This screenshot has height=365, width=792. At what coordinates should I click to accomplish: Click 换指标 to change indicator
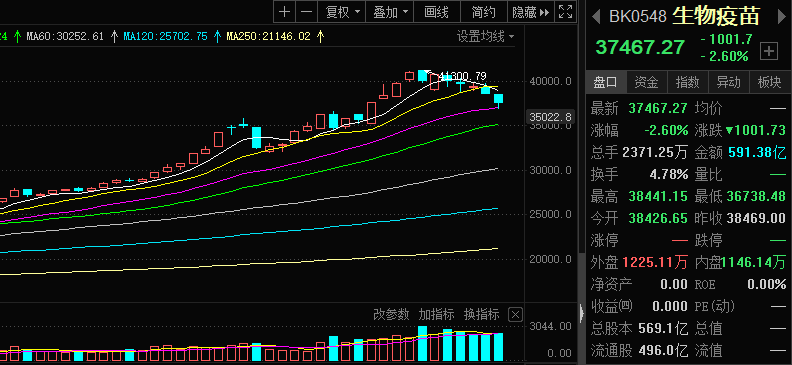click(482, 315)
